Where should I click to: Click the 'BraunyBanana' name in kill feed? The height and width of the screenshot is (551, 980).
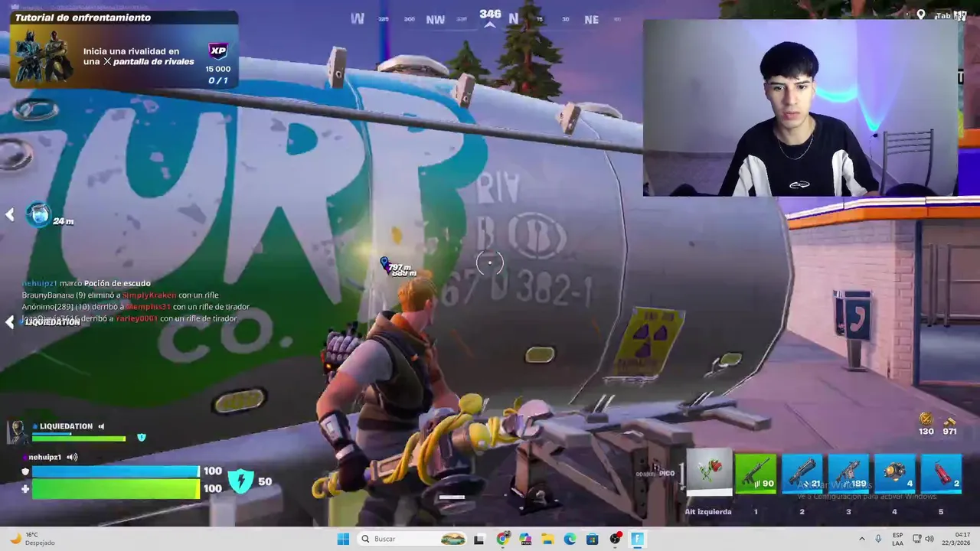point(47,295)
